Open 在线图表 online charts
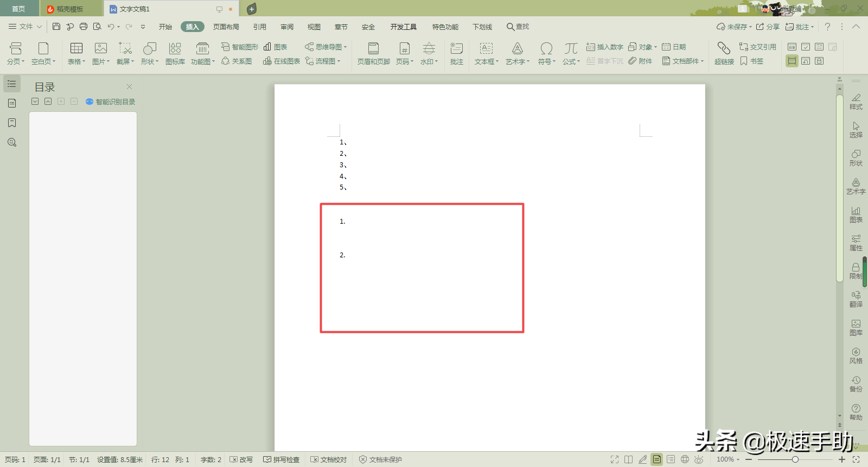The width and height of the screenshot is (868, 467). [282, 61]
